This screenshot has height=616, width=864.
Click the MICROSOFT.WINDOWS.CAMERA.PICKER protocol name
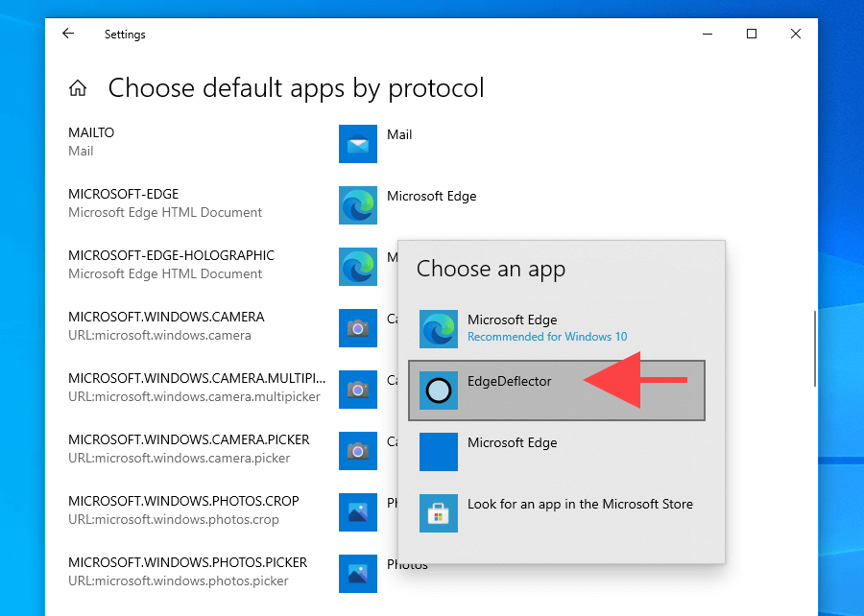point(189,439)
